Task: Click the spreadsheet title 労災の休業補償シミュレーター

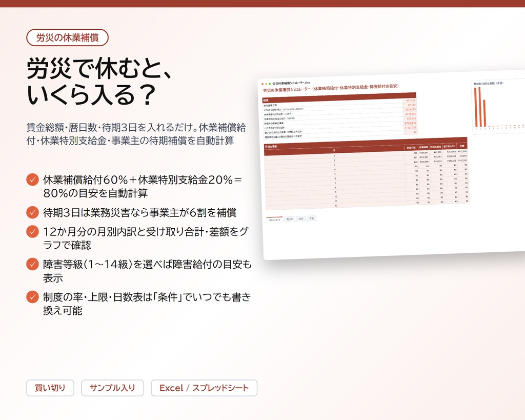Action: click(331, 88)
